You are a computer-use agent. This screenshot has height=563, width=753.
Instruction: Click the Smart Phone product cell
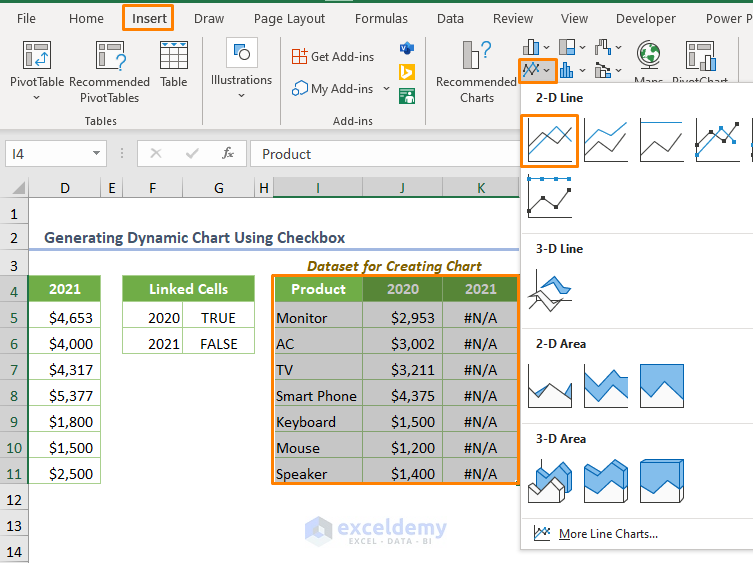(x=317, y=396)
